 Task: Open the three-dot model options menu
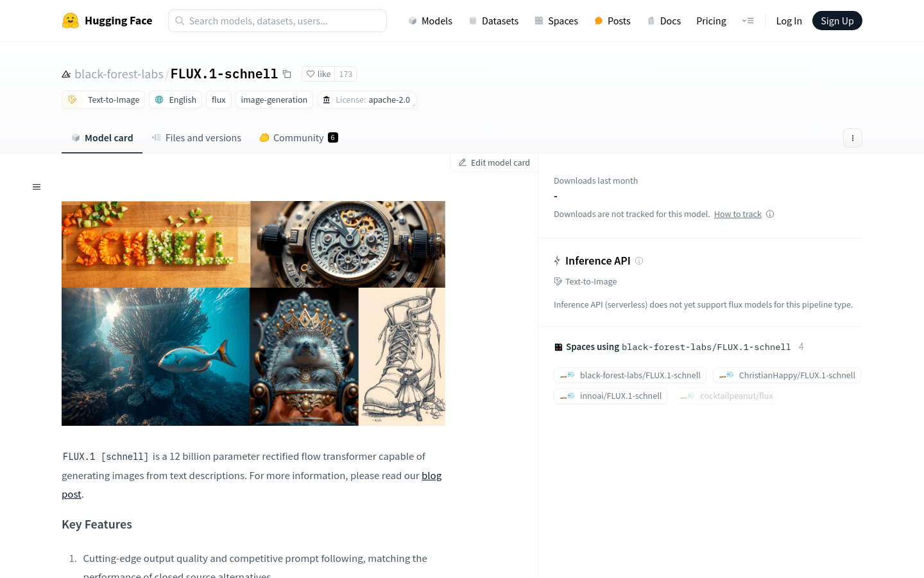(852, 138)
